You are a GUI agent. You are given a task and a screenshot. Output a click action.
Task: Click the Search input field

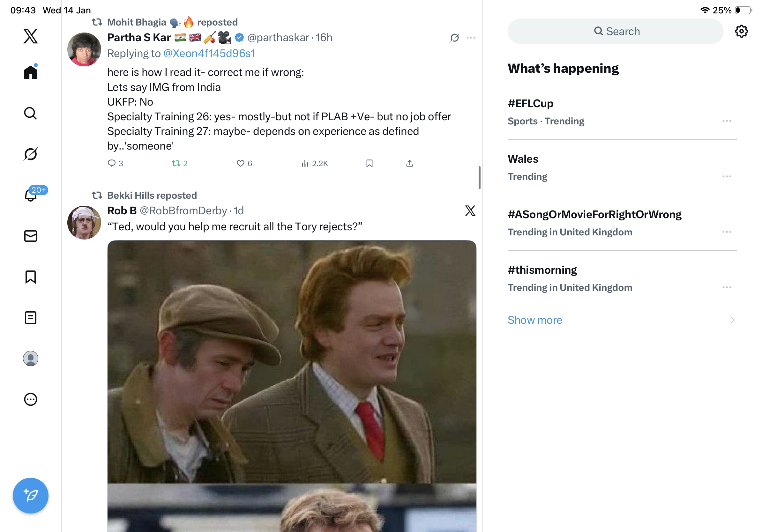pos(615,31)
